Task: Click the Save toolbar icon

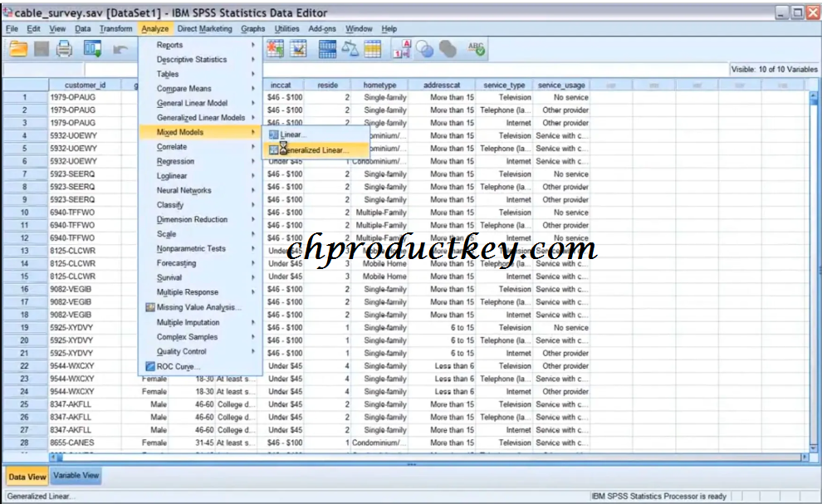Action: point(42,49)
